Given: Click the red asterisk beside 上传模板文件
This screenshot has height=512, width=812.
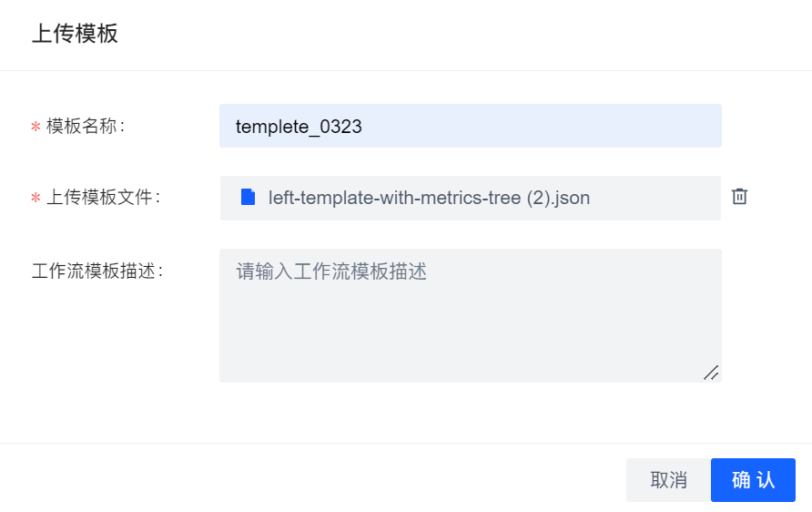Looking at the screenshot, I should (36, 198).
